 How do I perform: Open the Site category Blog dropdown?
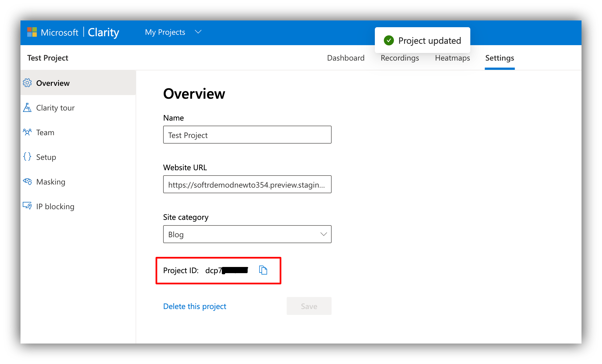[247, 234]
